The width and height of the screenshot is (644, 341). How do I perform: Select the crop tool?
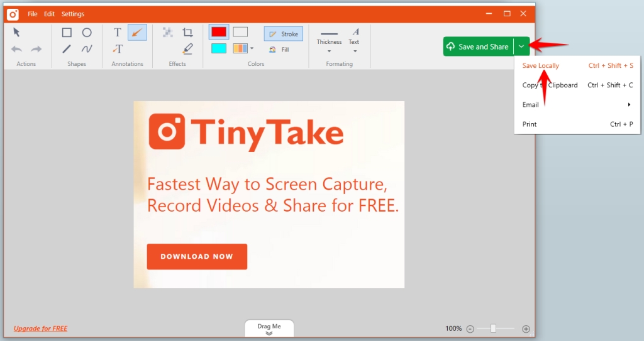(187, 33)
